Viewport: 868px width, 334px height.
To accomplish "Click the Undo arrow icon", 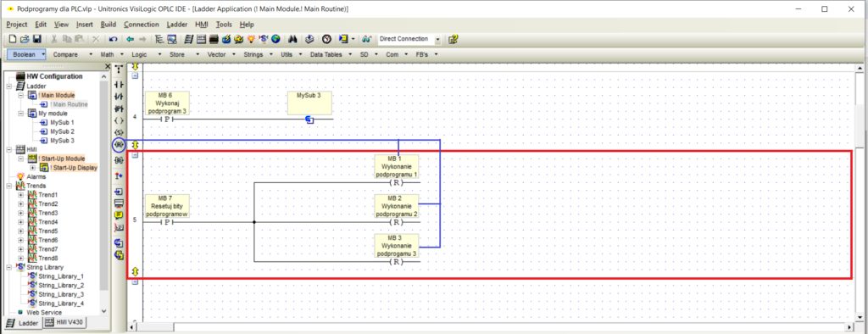I will click(x=113, y=39).
